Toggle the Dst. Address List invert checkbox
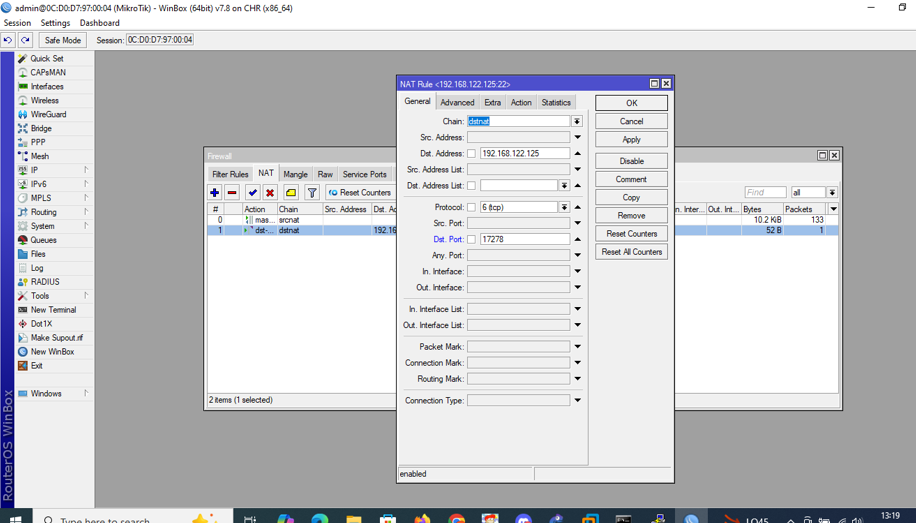This screenshot has width=916, height=523. click(x=471, y=186)
